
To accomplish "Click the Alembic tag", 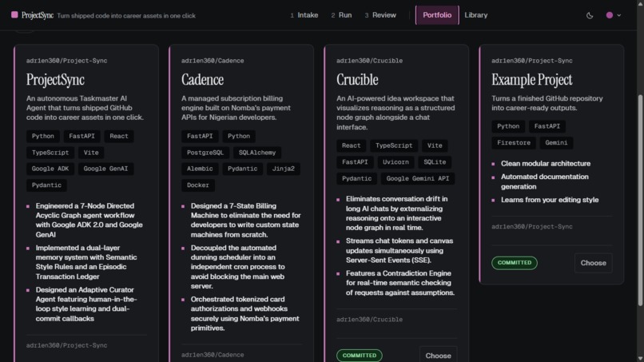I will tap(200, 169).
